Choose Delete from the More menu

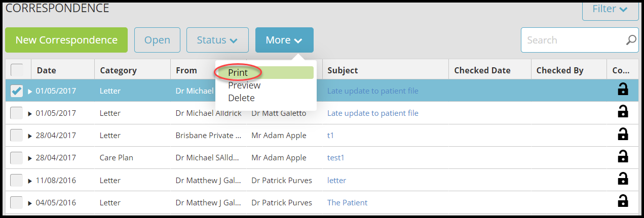241,98
